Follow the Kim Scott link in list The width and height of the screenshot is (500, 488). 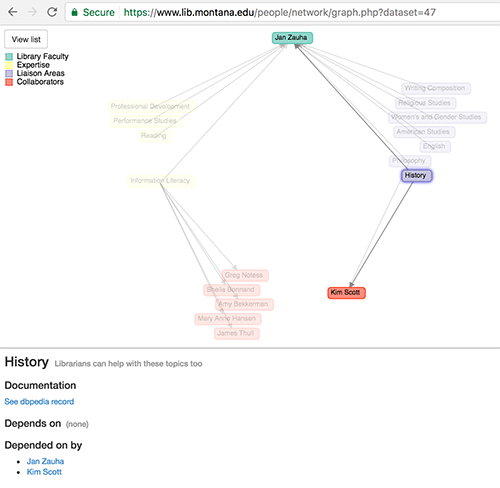click(44, 472)
